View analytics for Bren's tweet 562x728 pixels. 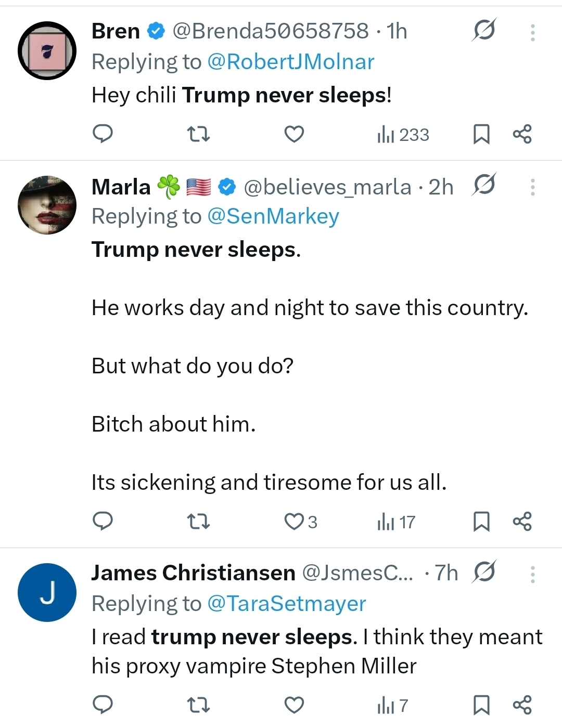click(403, 135)
